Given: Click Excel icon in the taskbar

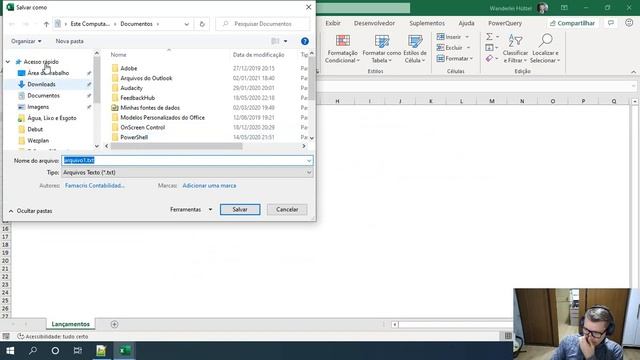Looking at the screenshot, I should (125, 351).
